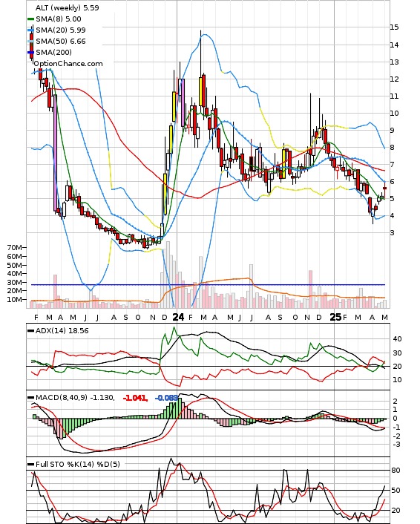This screenshot has width=420, height=524.
Task: Click the bold 25 year marker on the time axis
Action: (x=335, y=317)
